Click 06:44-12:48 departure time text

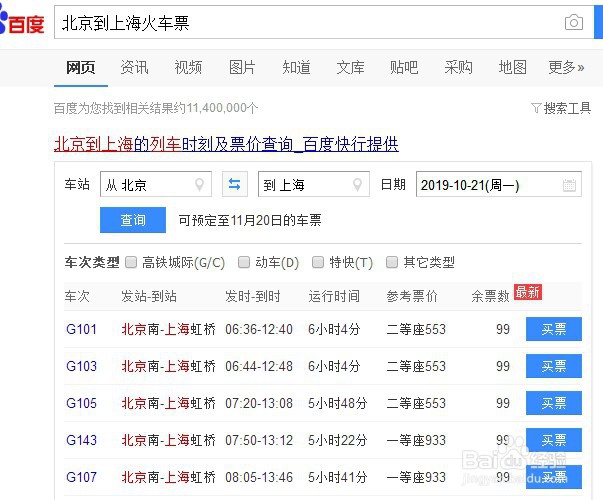(x=259, y=367)
